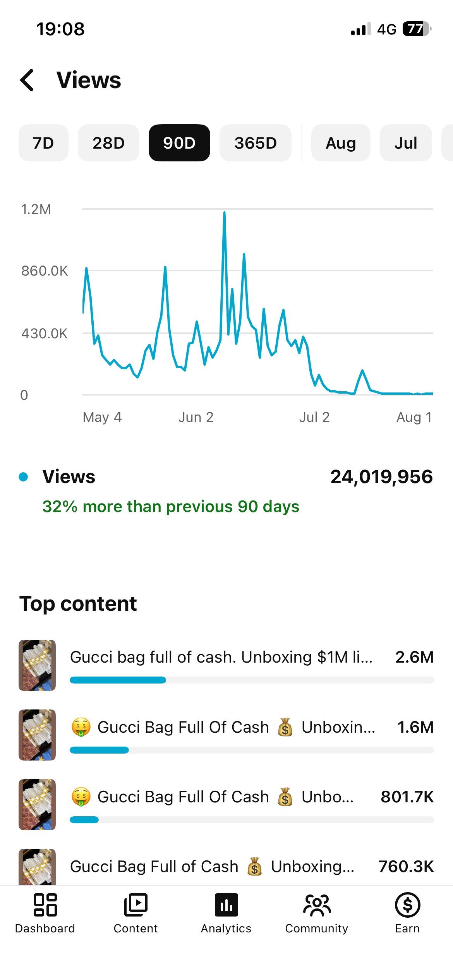Viewport: 453px width, 980px height.
Task: Tap the 2.6M video progress bar
Action: pyautogui.click(x=252, y=680)
